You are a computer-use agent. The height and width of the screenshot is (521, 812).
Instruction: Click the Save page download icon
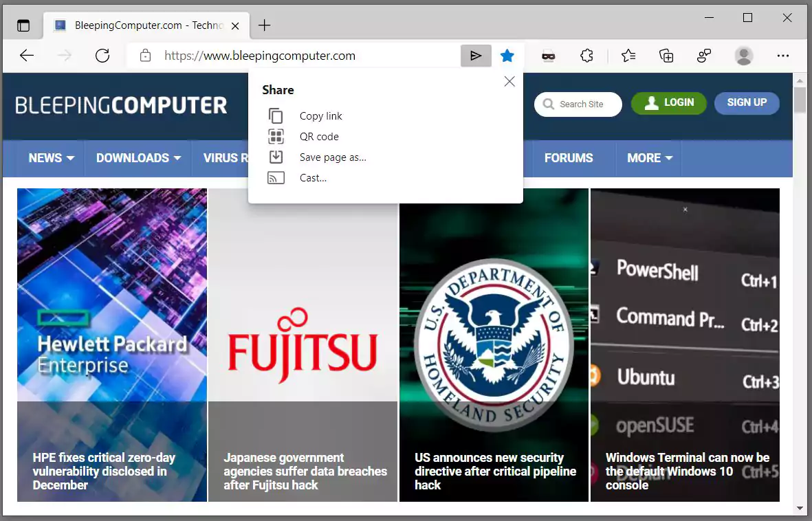(x=276, y=157)
